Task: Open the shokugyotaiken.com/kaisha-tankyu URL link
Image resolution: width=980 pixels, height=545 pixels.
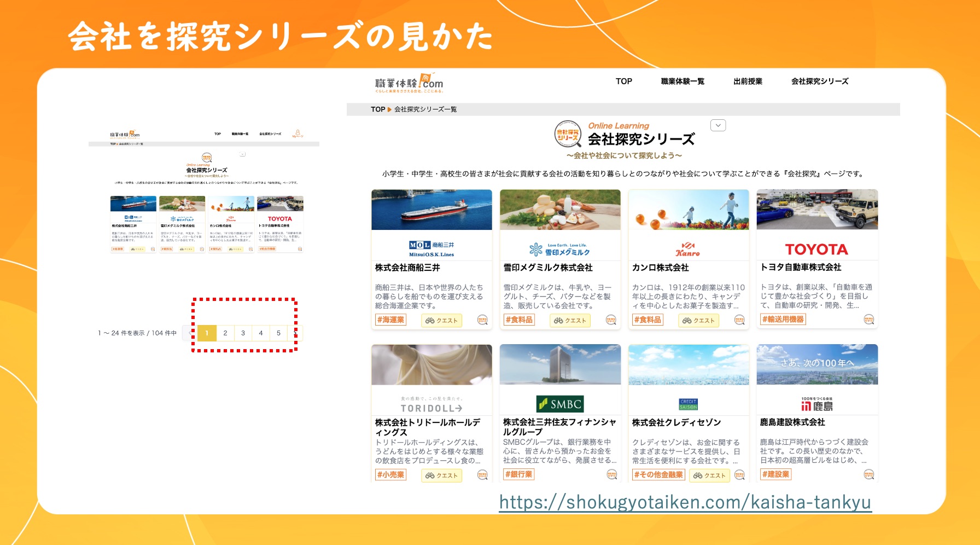Action: 685,502
